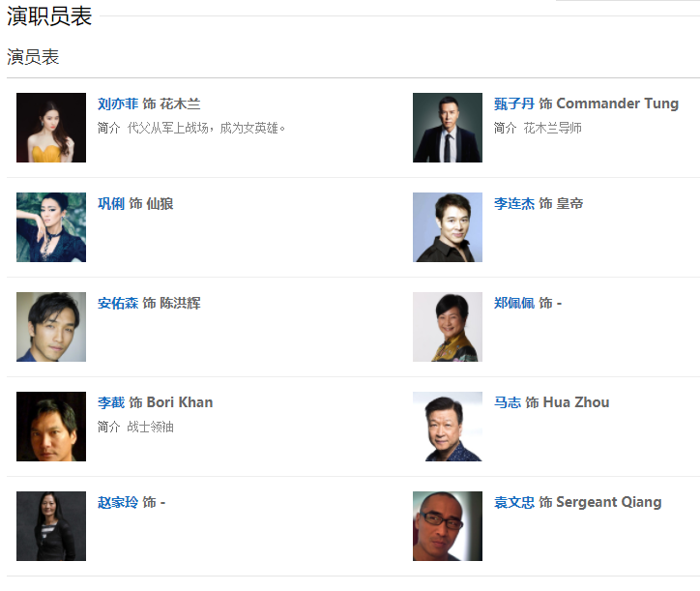Open 李连杰's portrait thumbnail
Viewport: 700px width, 591px height.
click(x=448, y=227)
